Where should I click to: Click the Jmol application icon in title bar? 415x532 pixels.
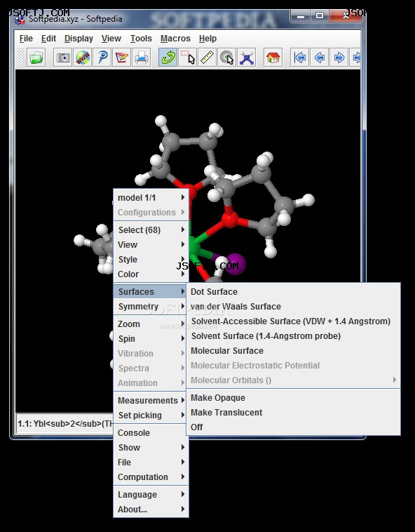pos(20,19)
